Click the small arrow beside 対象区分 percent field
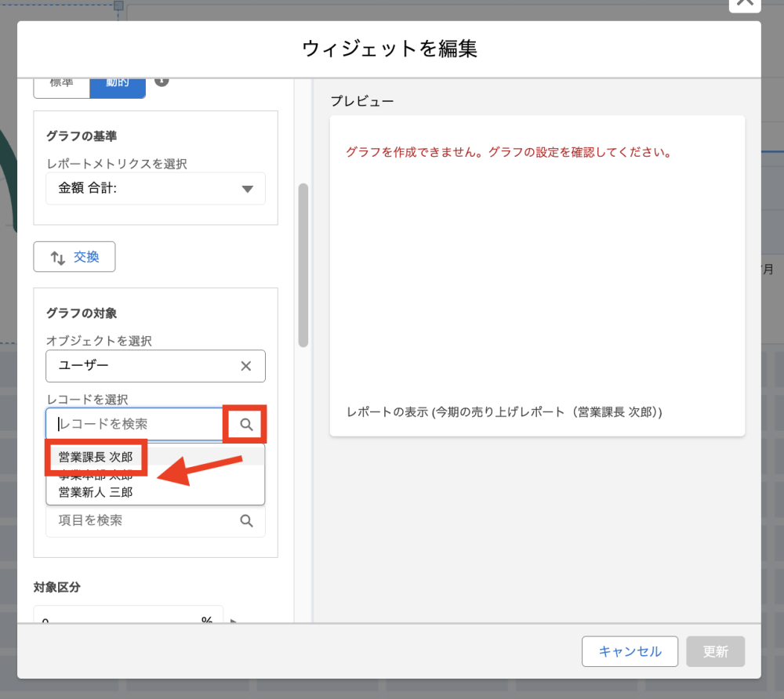Viewport: 784px width, 699px height. (x=234, y=621)
